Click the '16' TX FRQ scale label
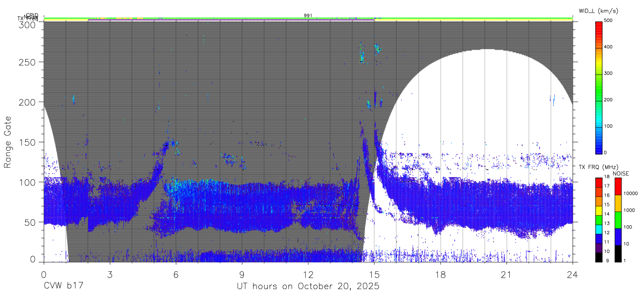This screenshot has height=297, width=644. [x=607, y=195]
